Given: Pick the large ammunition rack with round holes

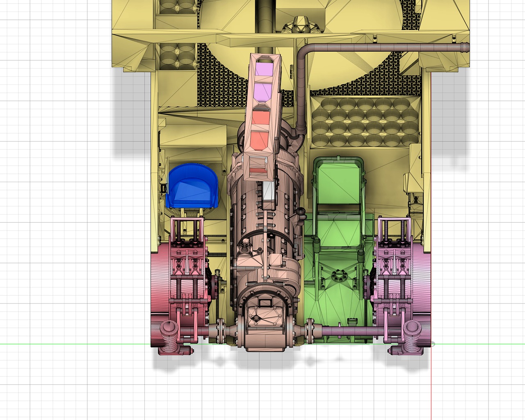Looking at the screenshot, I should (x=363, y=122).
